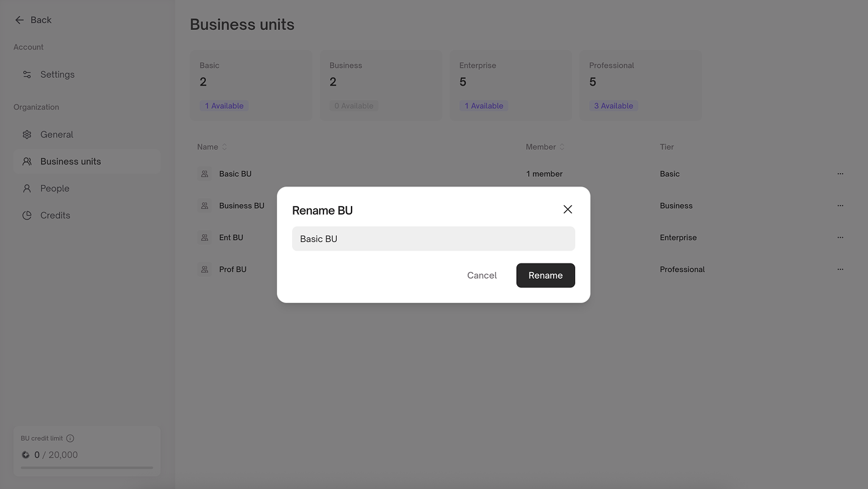Open more options for Basic BU row
This screenshot has width=868, height=489.
pos(840,174)
